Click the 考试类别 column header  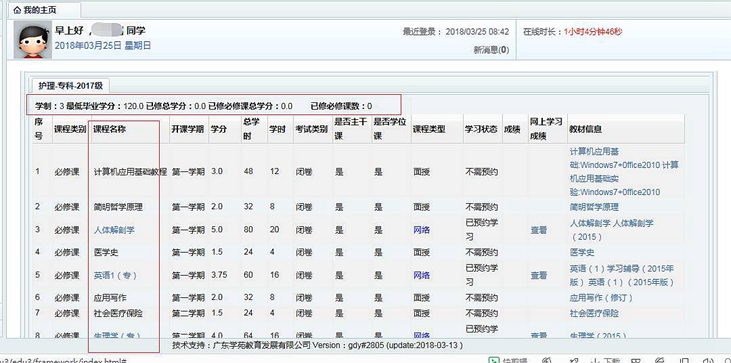311,129
